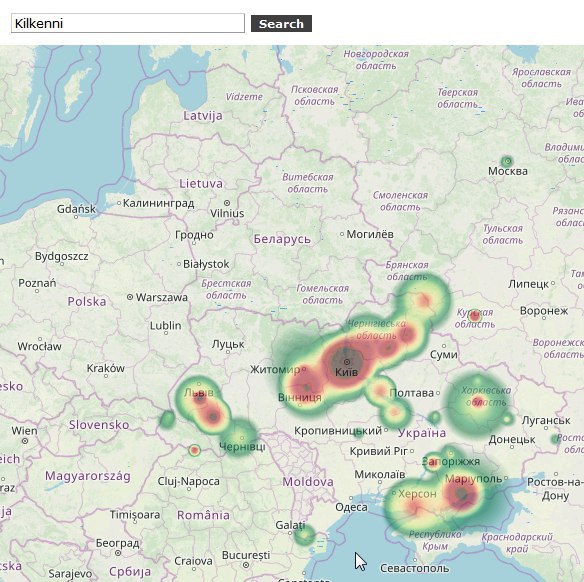Click the Луганськ city label
The height and width of the screenshot is (582, 584).
coord(546,421)
